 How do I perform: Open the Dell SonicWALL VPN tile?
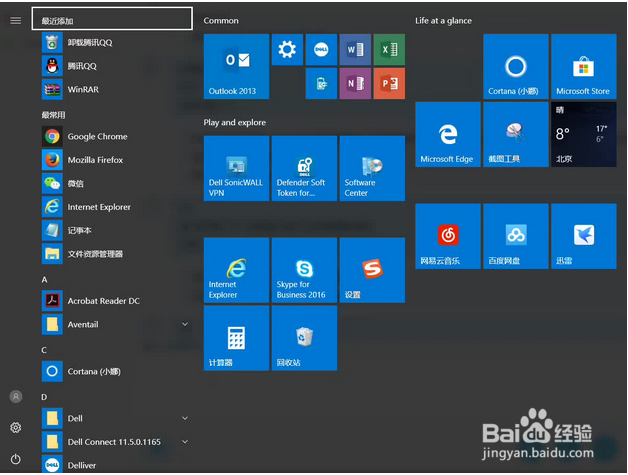coord(236,168)
